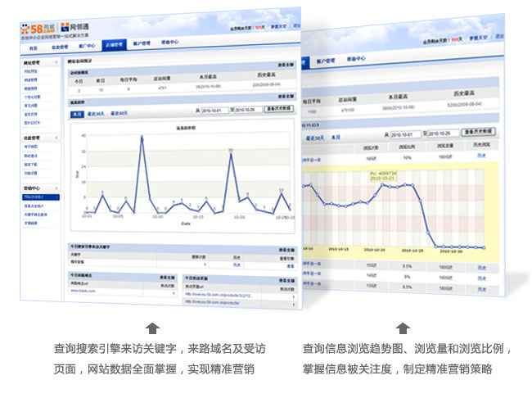532x398 pixels.
Task: Click 查看历史数据 button in right panel
Action: pos(477,131)
